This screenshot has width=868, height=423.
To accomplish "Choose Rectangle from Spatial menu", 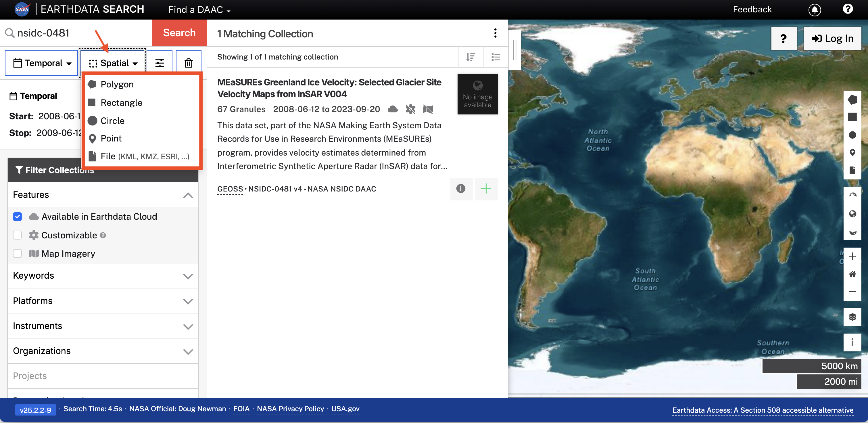I will coord(121,102).
